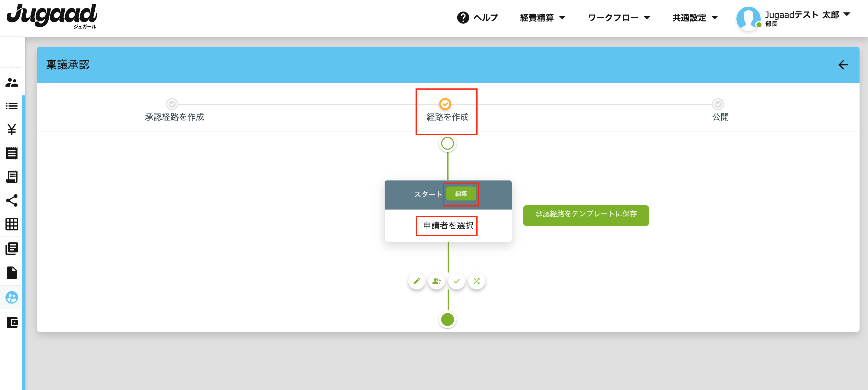Click 申請者を選択
The height and width of the screenshot is (390, 868).
pyautogui.click(x=448, y=225)
